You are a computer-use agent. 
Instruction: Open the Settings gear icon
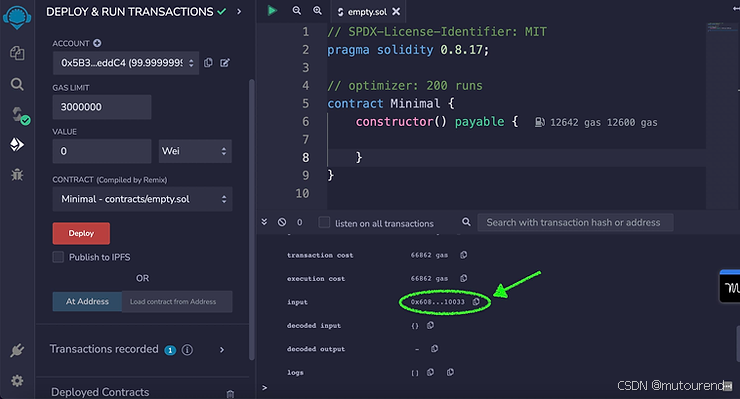[17, 381]
